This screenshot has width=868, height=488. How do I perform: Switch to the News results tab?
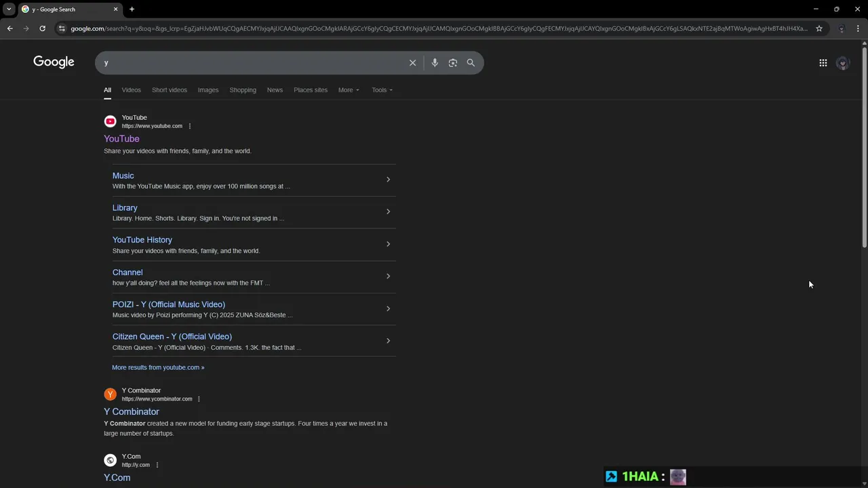pyautogui.click(x=275, y=90)
